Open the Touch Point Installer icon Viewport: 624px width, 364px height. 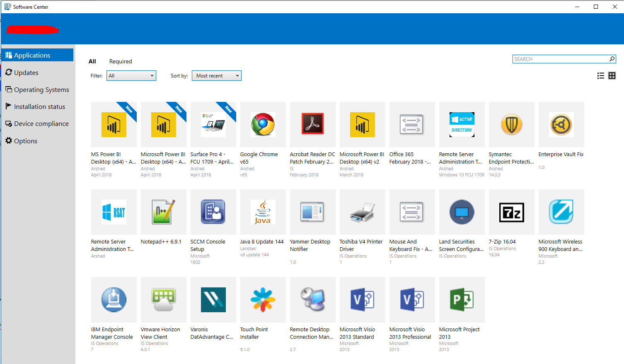coord(263,300)
